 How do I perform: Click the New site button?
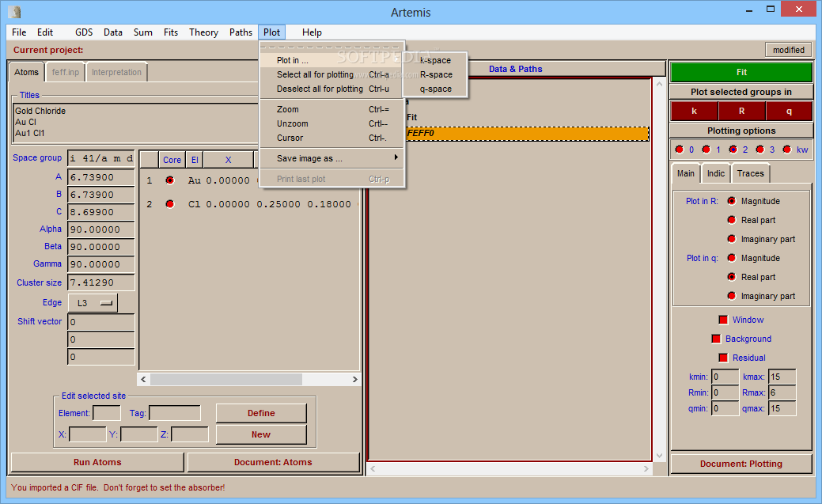[x=261, y=434]
